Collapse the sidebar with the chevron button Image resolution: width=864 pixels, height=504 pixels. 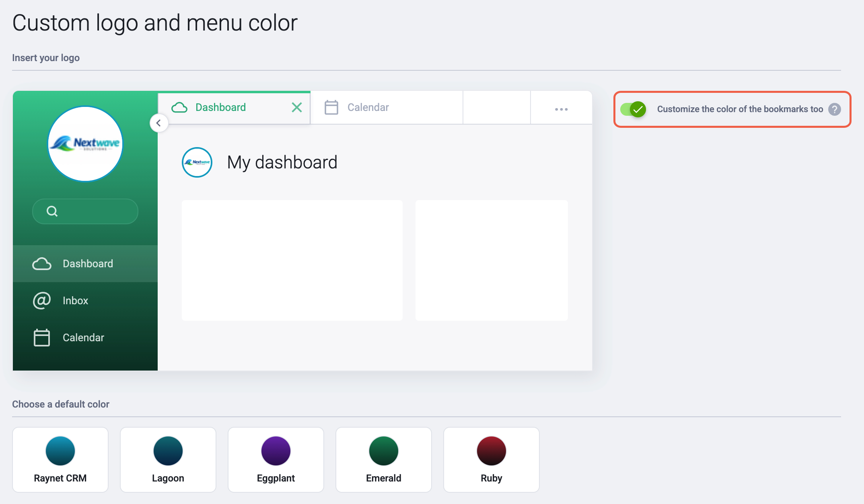(159, 123)
